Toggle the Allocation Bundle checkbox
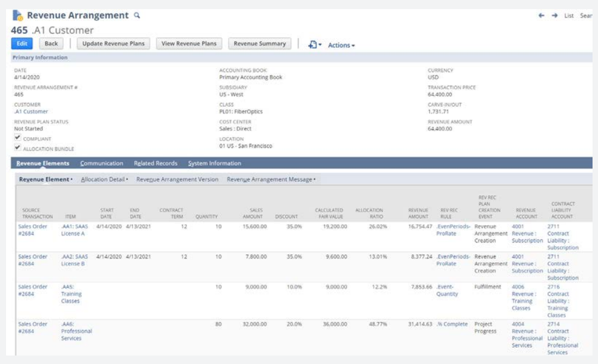Screen dimensions: 598x364 (x=18, y=147)
